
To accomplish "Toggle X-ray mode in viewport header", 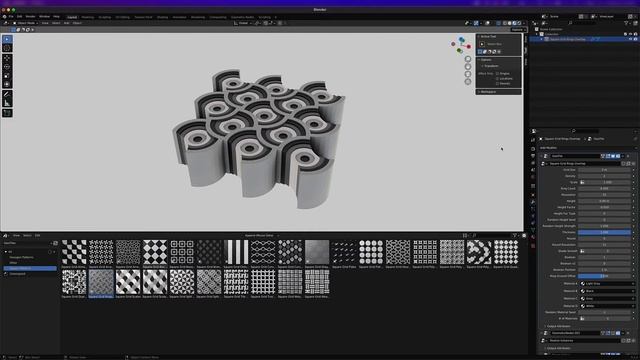I will [499, 23].
